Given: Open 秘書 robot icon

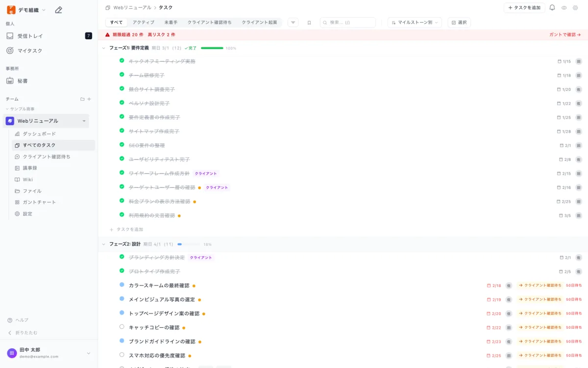Looking at the screenshot, I should click(x=10, y=81).
